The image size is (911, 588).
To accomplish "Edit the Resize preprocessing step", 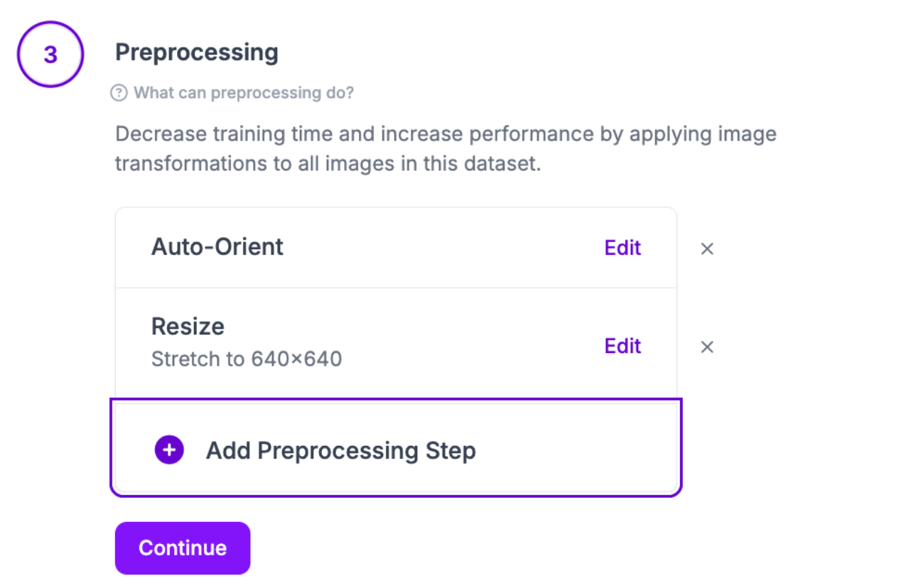I will click(622, 346).
